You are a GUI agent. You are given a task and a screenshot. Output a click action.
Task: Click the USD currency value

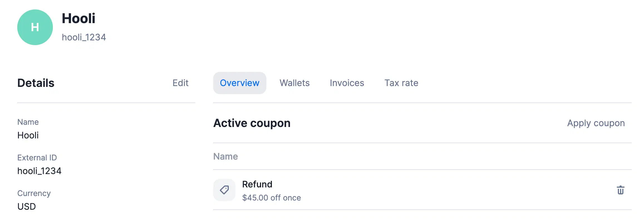point(26,207)
